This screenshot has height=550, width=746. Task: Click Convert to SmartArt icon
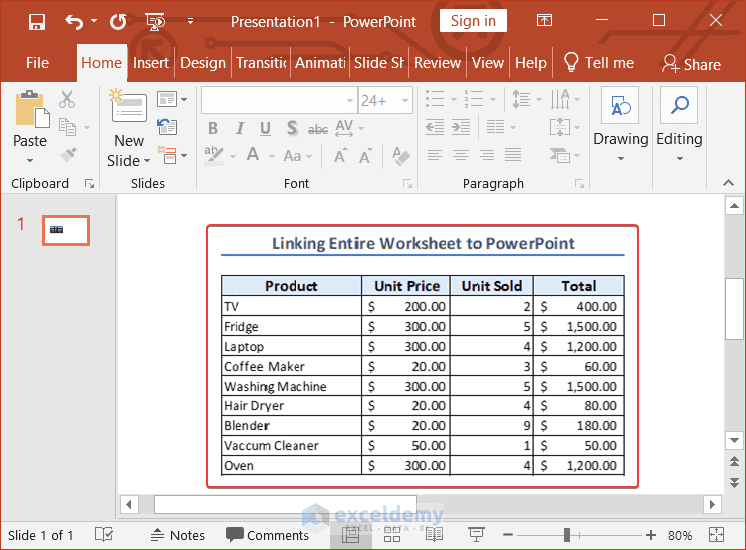(x=560, y=155)
